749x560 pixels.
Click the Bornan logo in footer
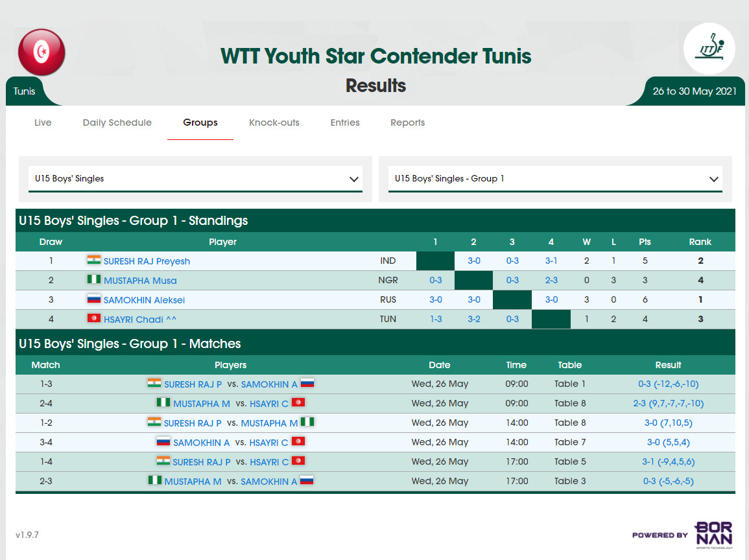[713, 535]
